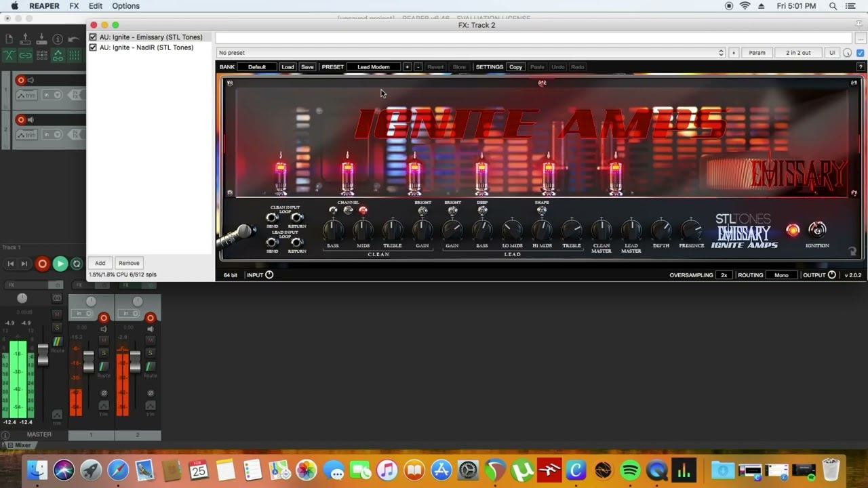This screenshot has height=488, width=868.
Task: Click the UI button
Action: coord(832,53)
